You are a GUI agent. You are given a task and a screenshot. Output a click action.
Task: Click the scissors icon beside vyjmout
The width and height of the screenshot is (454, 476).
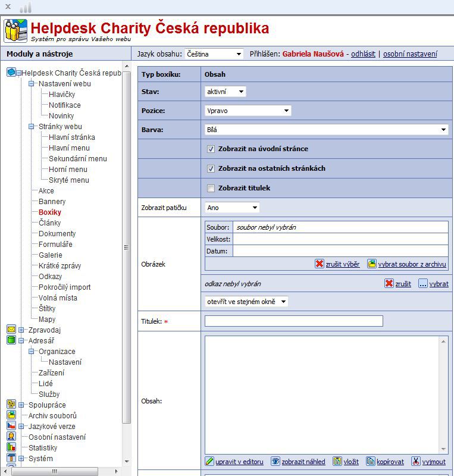[x=416, y=462]
